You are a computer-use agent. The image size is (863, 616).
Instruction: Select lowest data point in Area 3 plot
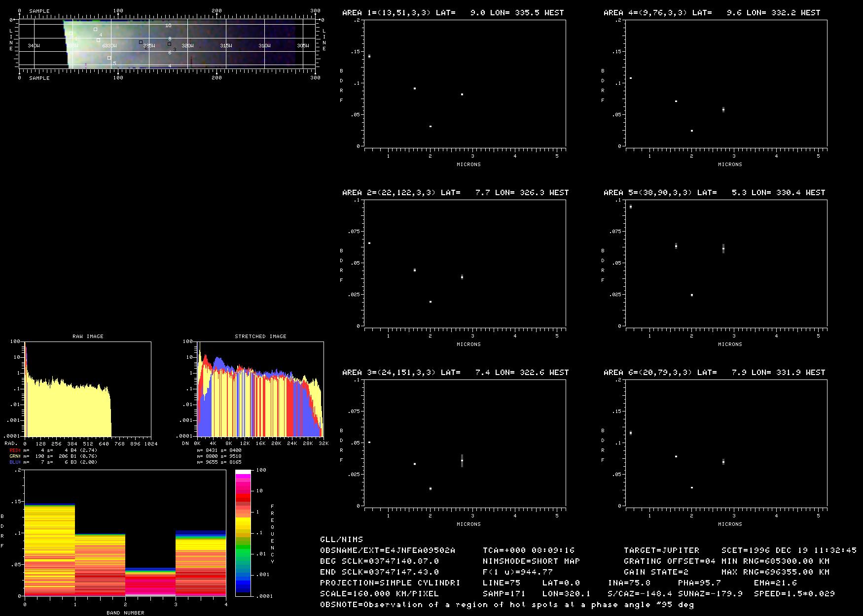coord(431,488)
